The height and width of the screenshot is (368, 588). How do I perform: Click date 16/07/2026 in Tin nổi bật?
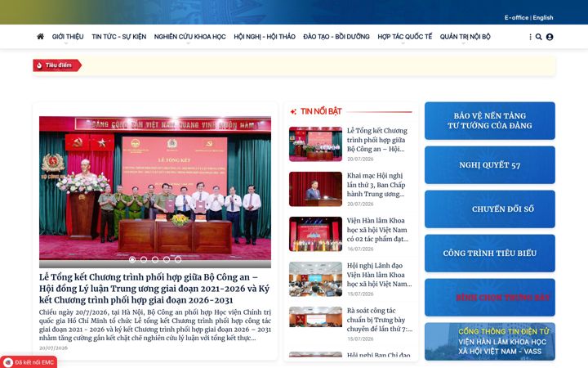[360, 249]
